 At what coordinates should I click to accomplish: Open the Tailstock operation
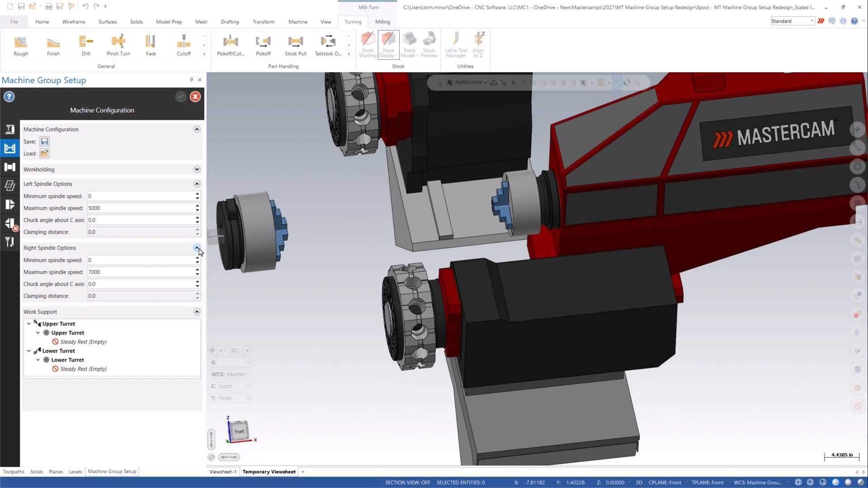[x=328, y=46]
